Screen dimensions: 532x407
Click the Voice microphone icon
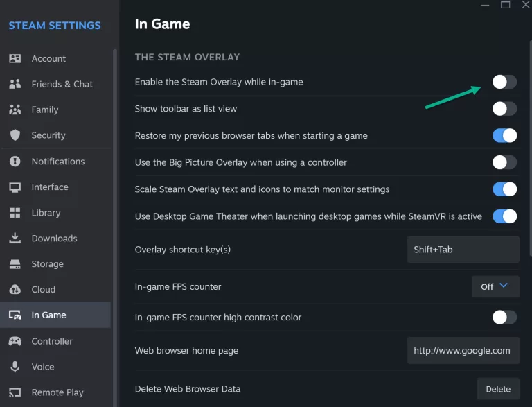point(15,367)
